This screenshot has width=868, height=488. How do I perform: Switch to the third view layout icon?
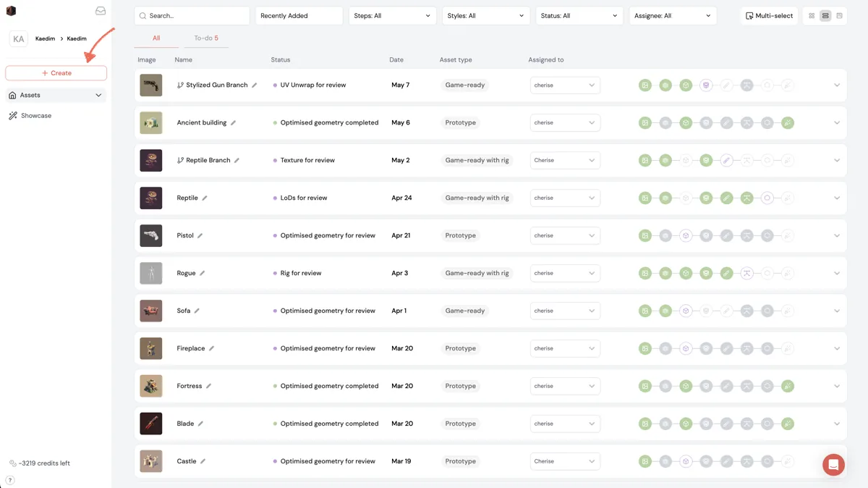(x=839, y=16)
